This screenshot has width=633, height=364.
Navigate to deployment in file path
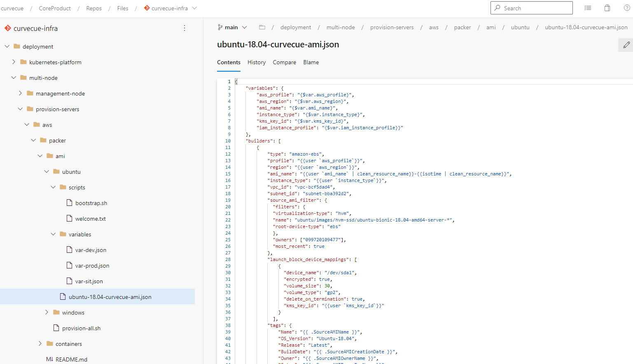[x=296, y=27]
